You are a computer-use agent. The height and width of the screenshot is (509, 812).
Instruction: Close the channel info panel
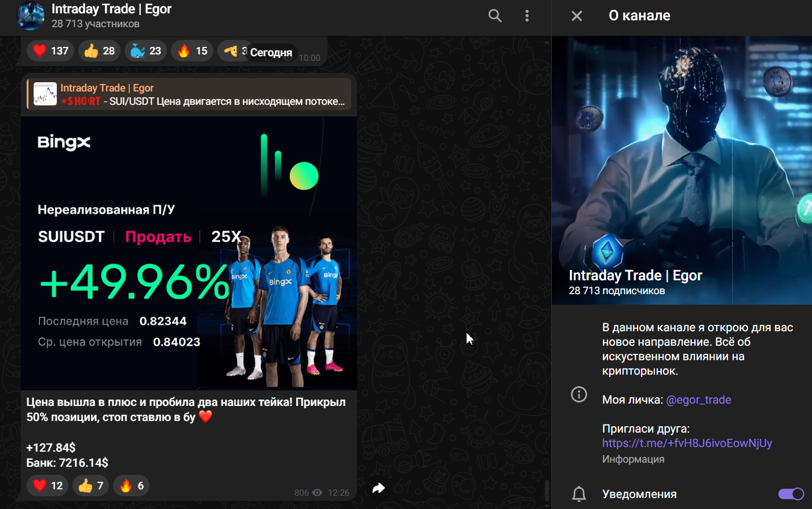[x=577, y=16]
